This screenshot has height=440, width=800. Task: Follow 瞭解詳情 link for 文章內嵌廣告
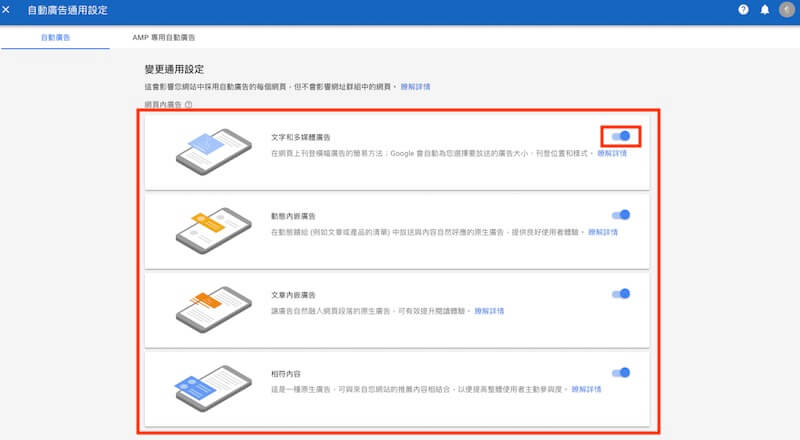(490, 311)
